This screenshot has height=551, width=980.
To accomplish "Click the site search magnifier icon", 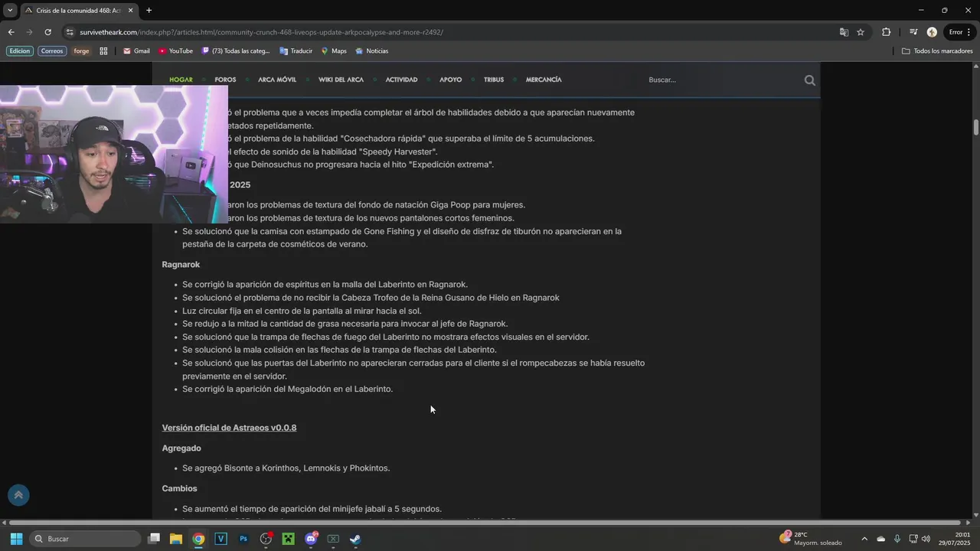I will point(809,80).
